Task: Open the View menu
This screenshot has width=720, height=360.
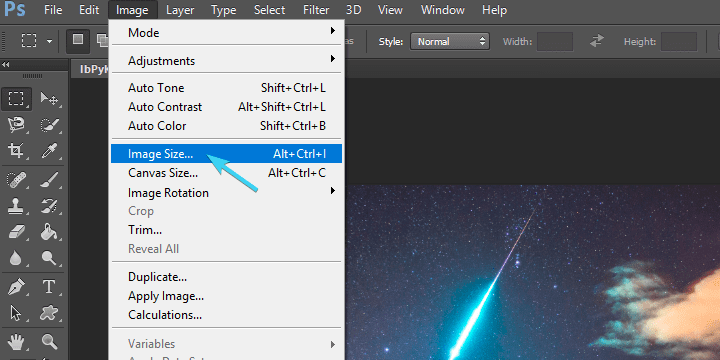Action: tap(390, 10)
